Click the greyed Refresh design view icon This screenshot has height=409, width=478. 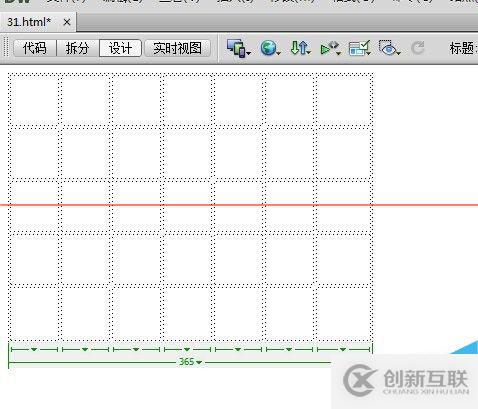click(418, 48)
